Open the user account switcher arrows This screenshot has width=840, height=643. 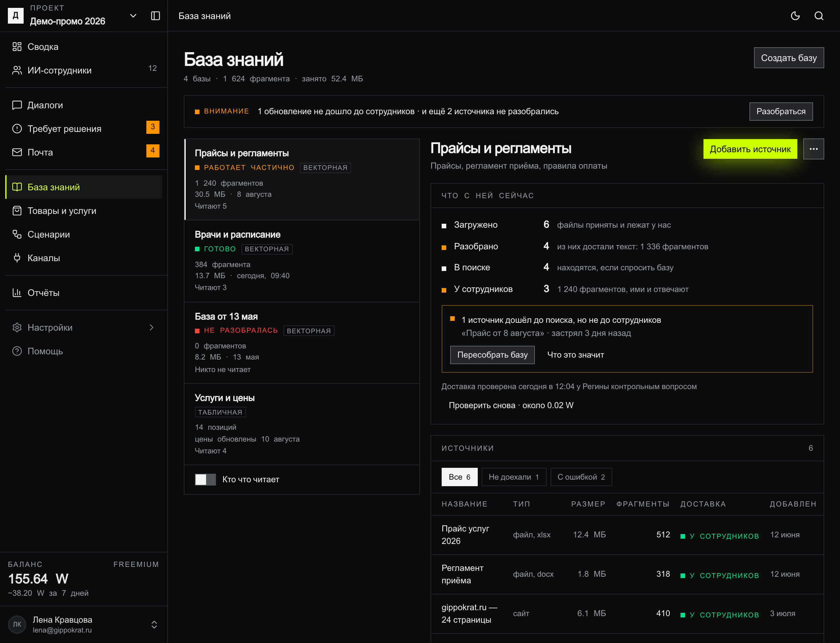coord(154,625)
